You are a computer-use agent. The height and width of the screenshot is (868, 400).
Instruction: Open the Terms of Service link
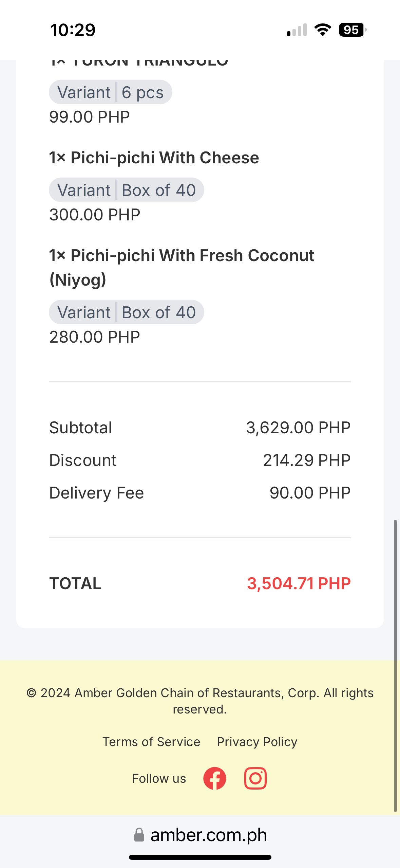pos(151,742)
